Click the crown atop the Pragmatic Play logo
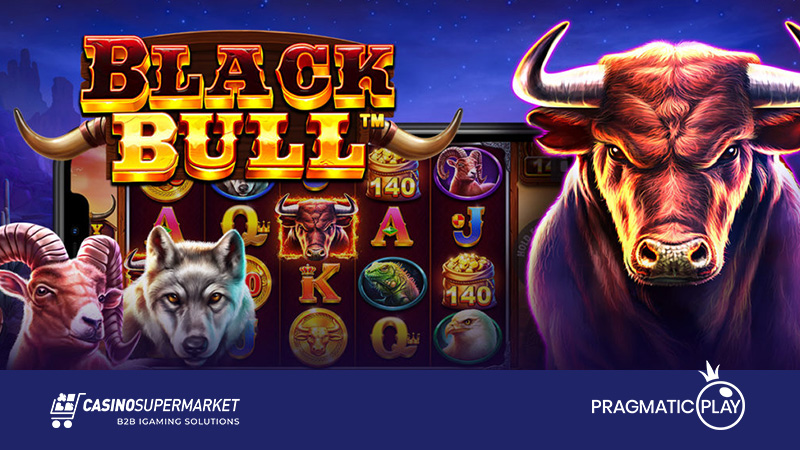The height and width of the screenshot is (450, 800). (709, 372)
